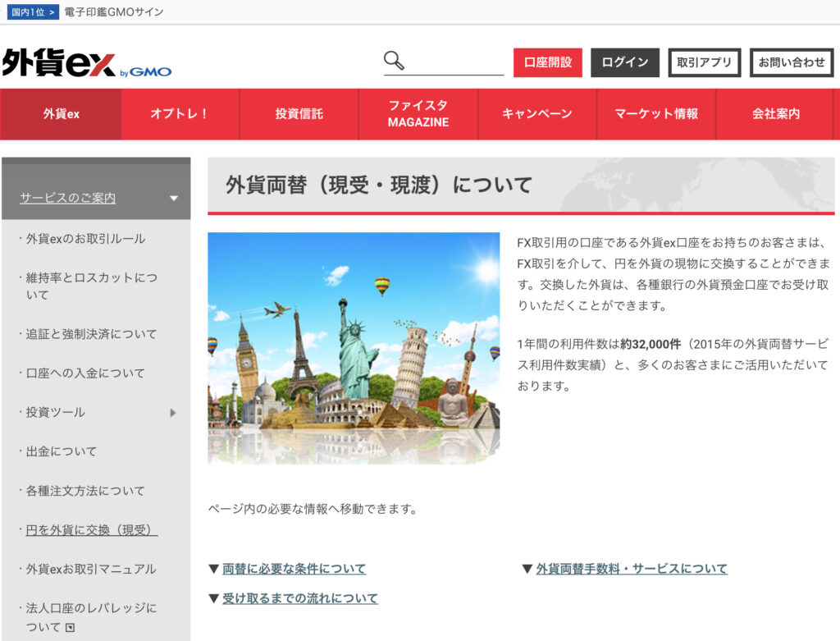Open 各種注文方法について in the sidebar
This screenshot has width=840, height=641.
[x=84, y=491]
